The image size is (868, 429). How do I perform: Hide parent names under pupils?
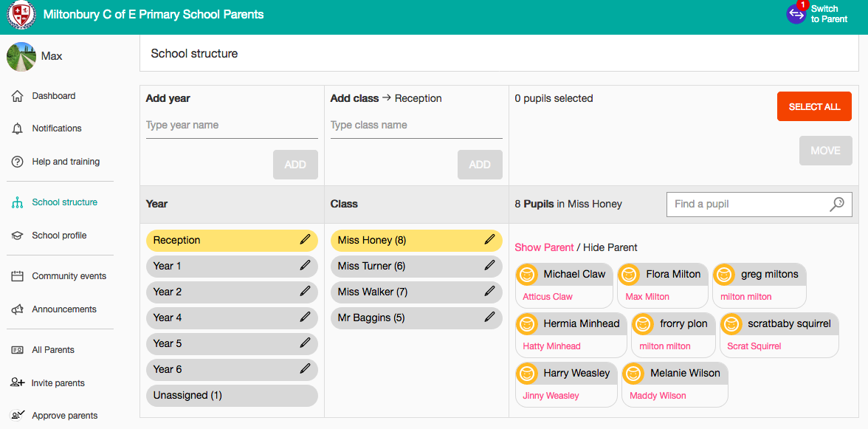[x=610, y=247]
